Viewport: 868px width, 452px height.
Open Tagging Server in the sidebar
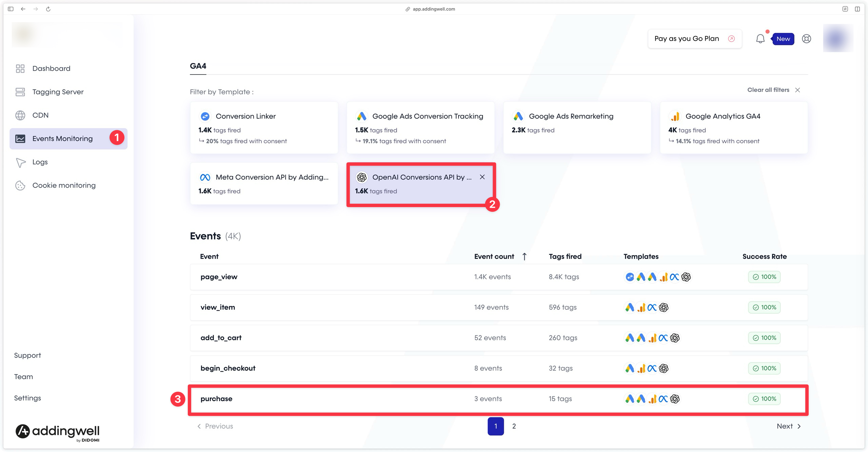68,92
